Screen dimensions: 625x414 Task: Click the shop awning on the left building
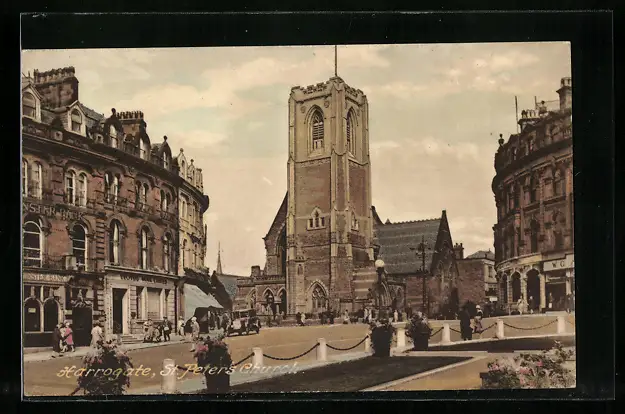[198, 299]
